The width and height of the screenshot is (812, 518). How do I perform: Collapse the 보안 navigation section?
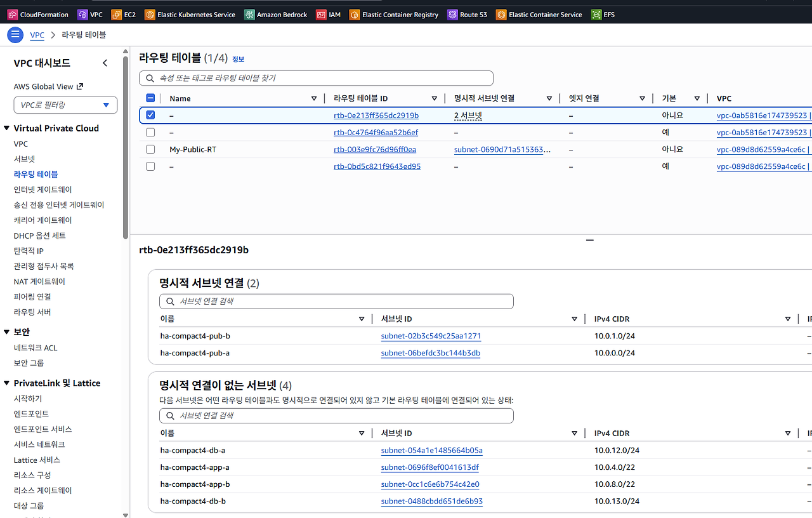(7, 332)
